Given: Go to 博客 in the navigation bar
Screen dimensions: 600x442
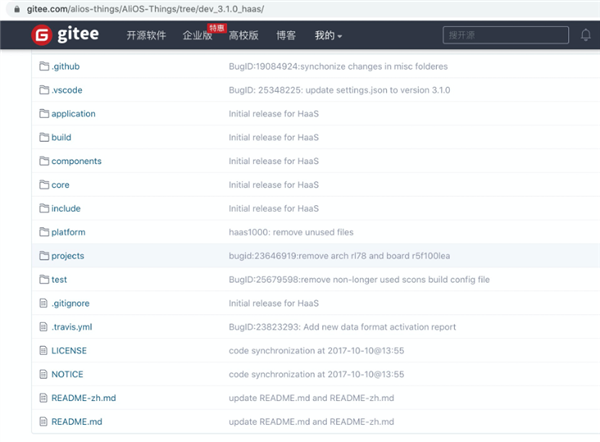Looking at the screenshot, I should [x=285, y=35].
